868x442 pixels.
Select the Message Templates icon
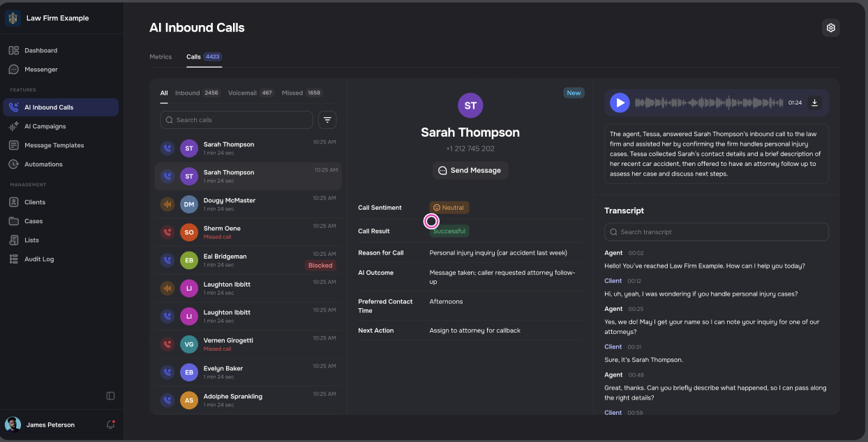pyautogui.click(x=14, y=145)
